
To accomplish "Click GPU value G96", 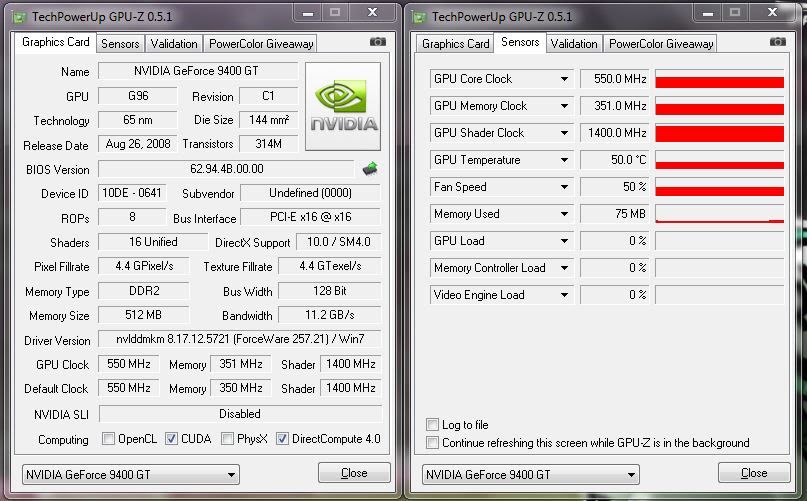I will (138, 96).
